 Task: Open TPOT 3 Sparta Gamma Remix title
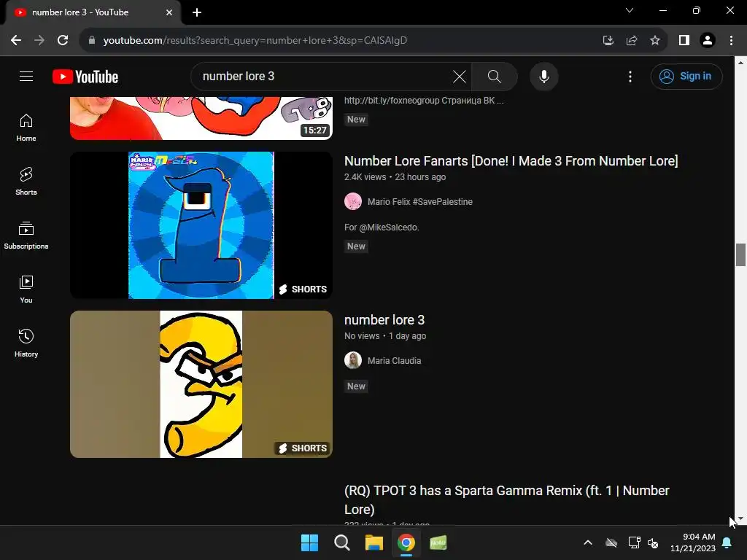(506, 500)
